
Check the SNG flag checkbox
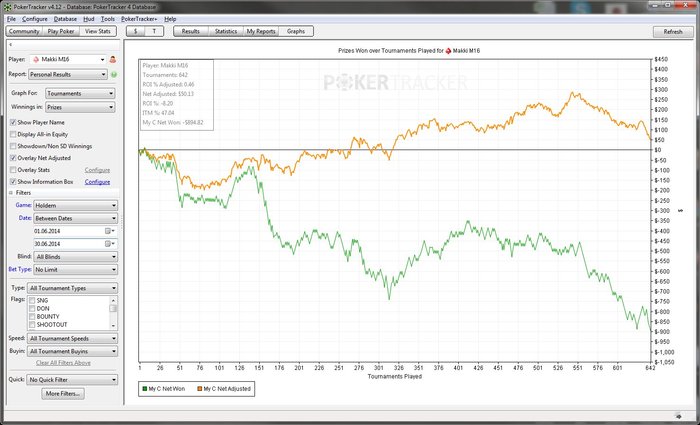[x=32, y=301]
